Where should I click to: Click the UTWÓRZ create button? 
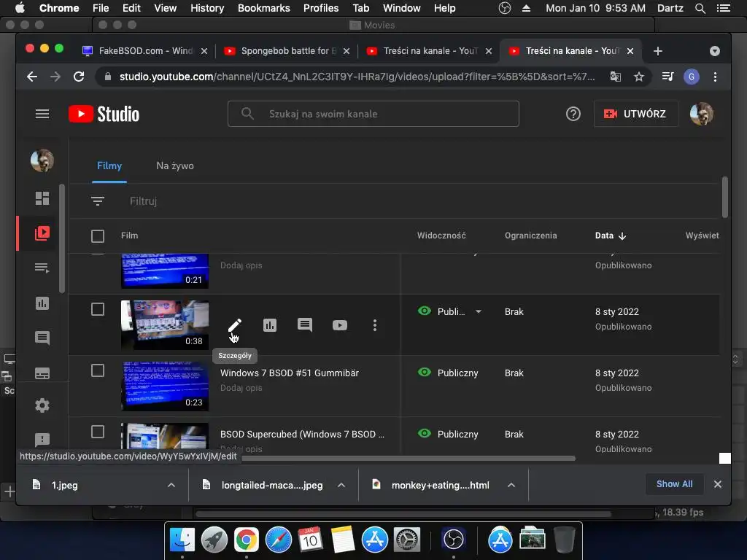pyautogui.click(x=635, y=114)
